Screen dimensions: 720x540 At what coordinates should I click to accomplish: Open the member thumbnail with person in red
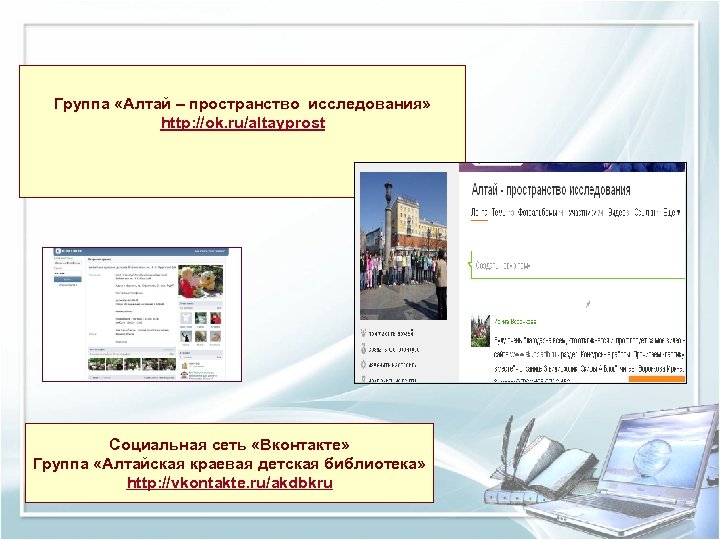tap(215, 318)
